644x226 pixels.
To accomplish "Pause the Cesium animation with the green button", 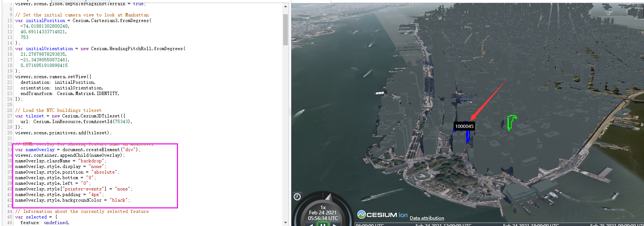I will pyautogui.click(x=323, y=224).
